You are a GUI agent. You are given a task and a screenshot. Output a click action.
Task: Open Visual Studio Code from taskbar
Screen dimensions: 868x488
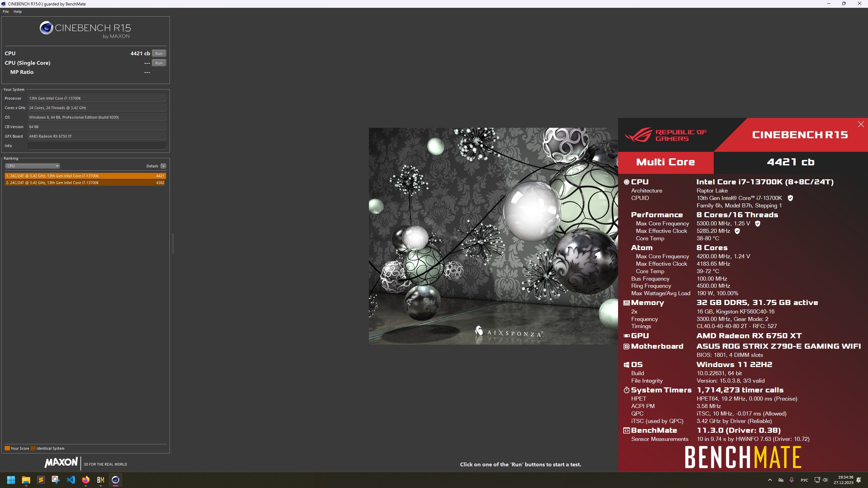point(71,480)
